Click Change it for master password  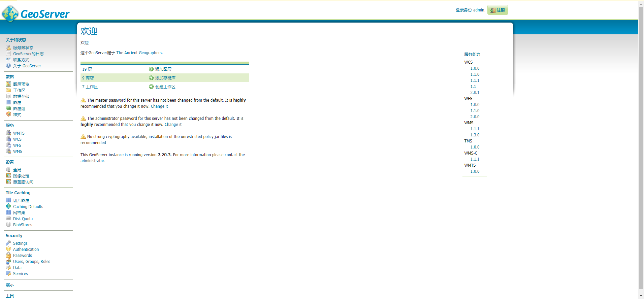(159, 106)
